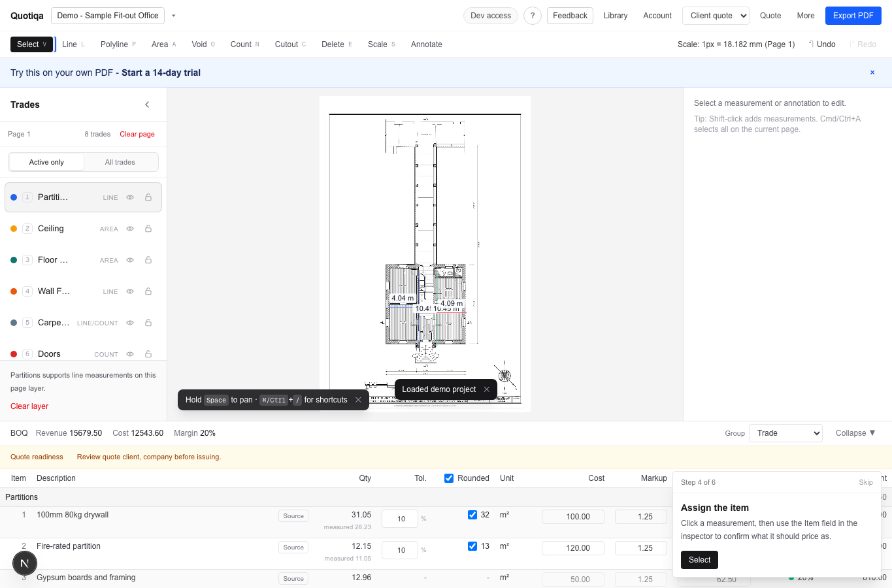The width and height of the screenshot is (892, 588).
Task: Open the Group by Trade dropdown
Action: tap(785, 433)
